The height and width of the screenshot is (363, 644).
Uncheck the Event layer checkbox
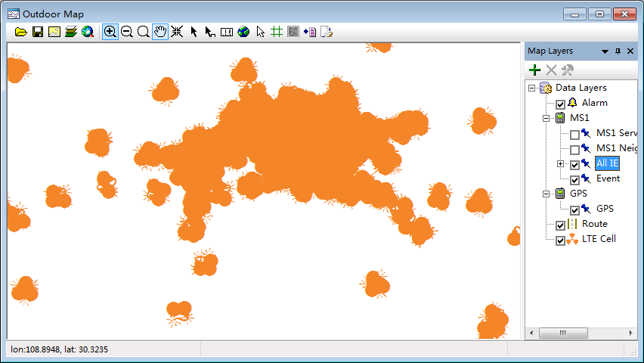point(575,180)
